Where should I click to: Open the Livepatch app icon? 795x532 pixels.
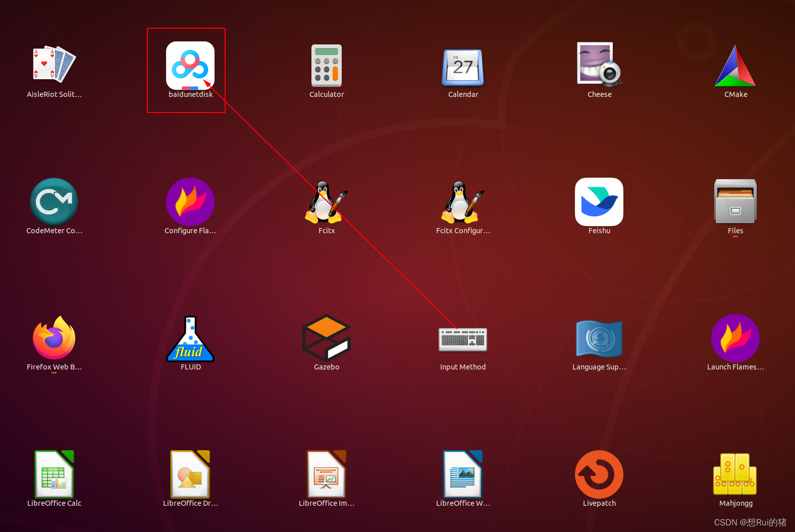click(599, 474)
